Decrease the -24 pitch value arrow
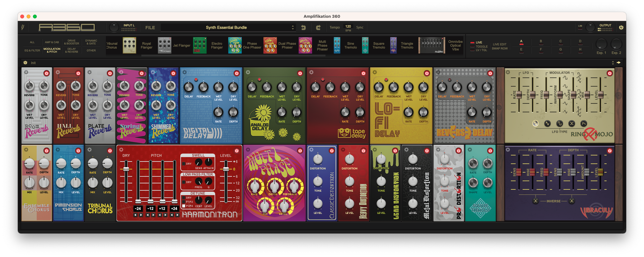 point(135,215)
